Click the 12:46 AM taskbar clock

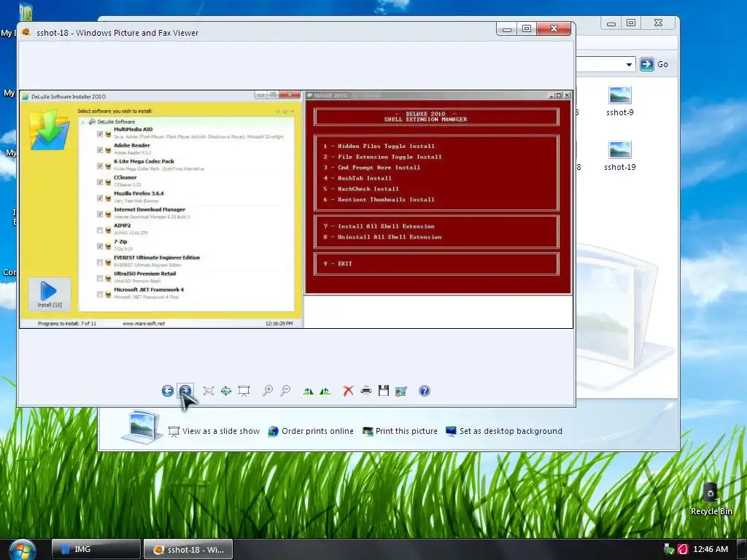711,549
